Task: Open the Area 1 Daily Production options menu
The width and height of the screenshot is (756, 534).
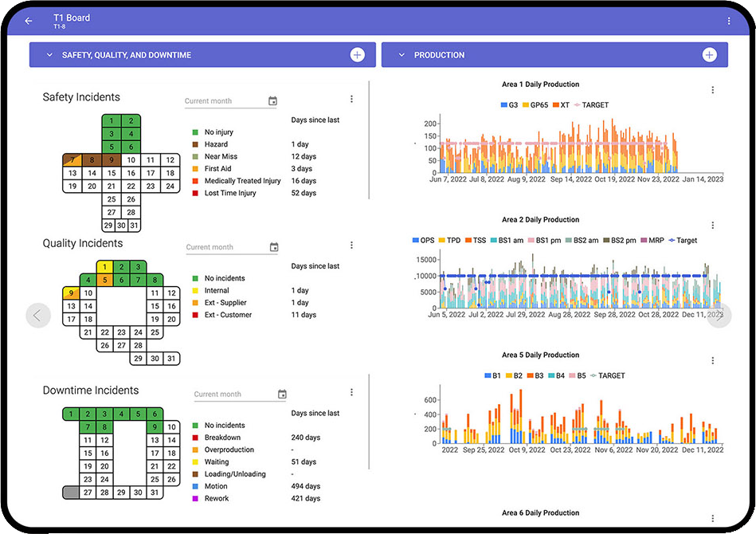Action: coord(712,90)
